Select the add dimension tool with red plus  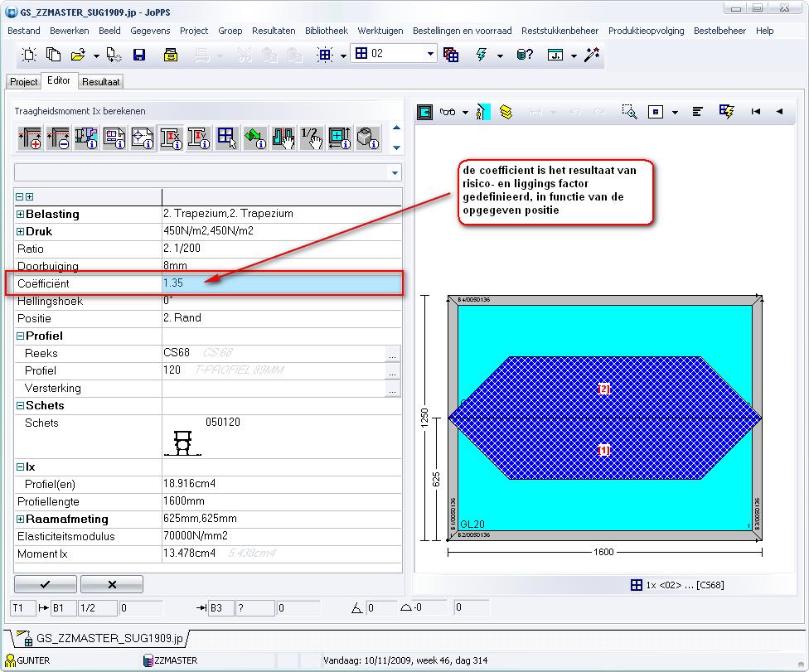tap(30, 138)
